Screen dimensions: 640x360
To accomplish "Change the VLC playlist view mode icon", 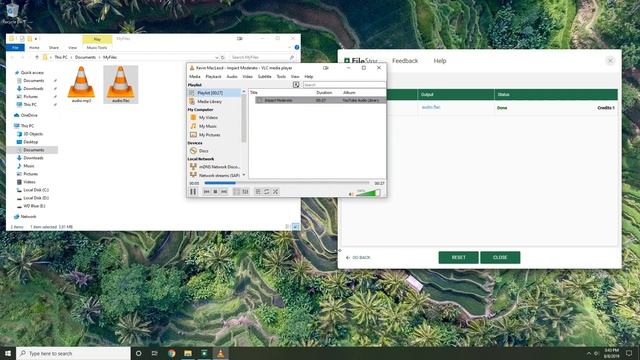I will pyautogui.click(x=296, y=84).
